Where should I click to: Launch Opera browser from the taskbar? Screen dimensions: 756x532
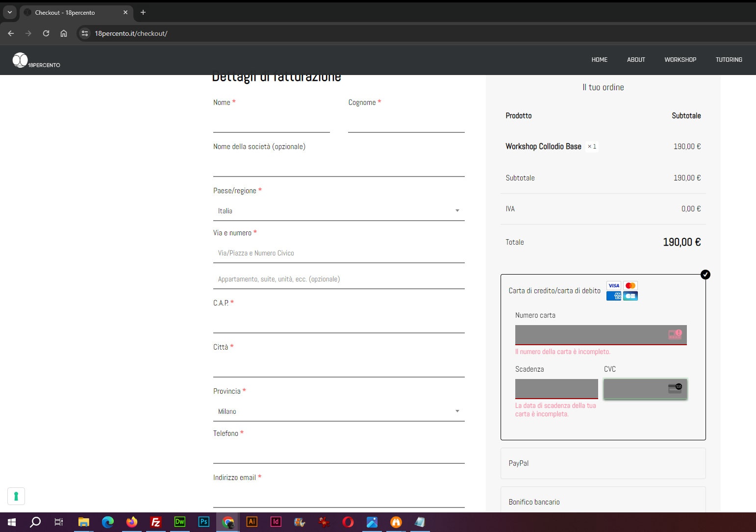click(348, 522)
